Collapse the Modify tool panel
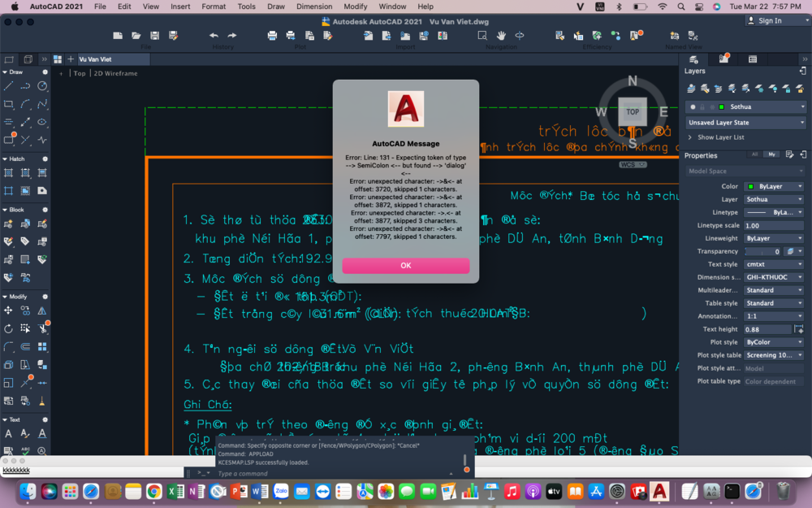 pyautogui.click(x=5, y=297)
